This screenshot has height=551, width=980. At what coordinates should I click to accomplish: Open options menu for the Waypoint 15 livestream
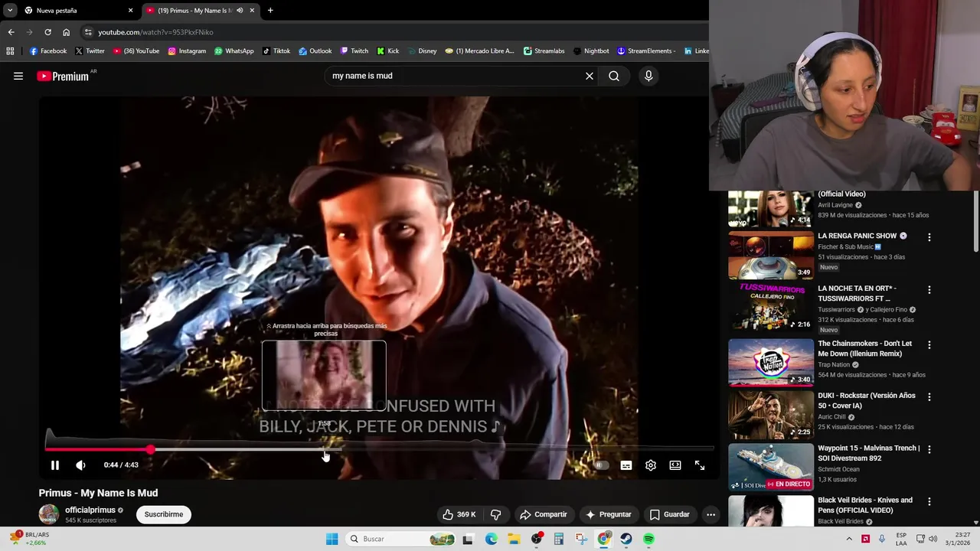click(x=929, y=449)
